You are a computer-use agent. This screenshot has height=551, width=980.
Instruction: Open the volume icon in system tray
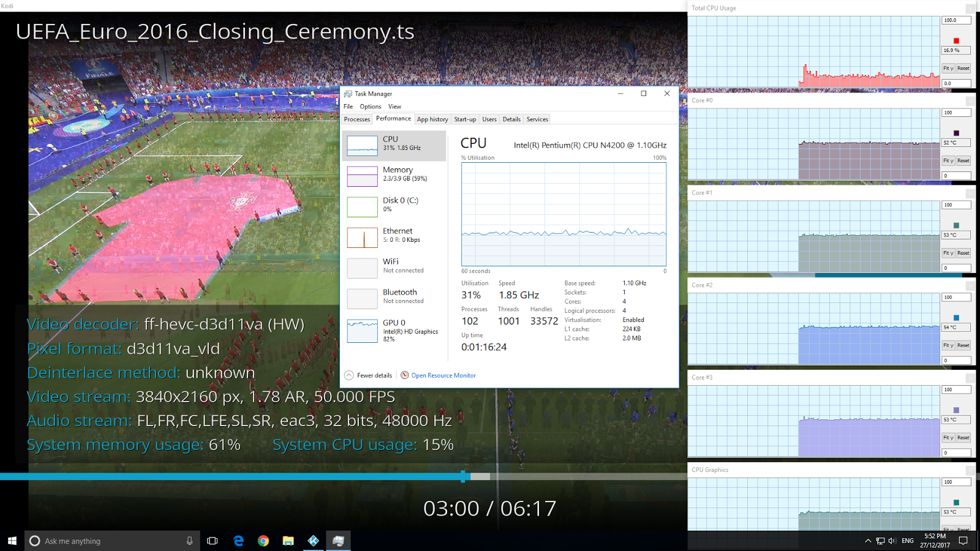892,541
